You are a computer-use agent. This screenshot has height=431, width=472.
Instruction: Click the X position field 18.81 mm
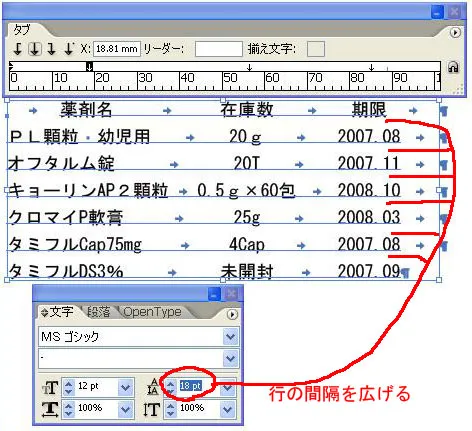[117, 49]
